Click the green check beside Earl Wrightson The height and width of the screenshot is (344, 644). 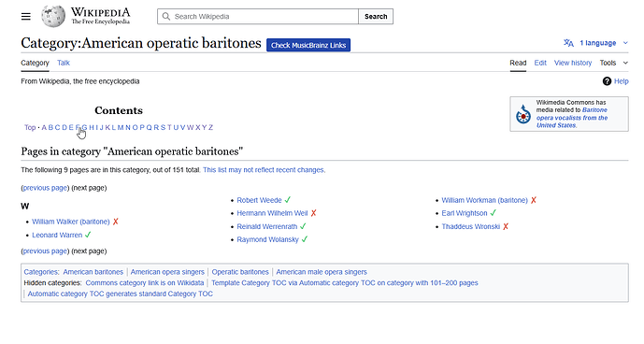(x=494, y=213)
